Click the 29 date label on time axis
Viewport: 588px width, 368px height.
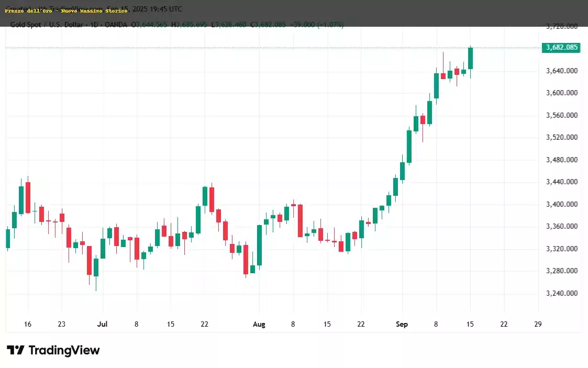pyautogui.click(x=538, y=325)
